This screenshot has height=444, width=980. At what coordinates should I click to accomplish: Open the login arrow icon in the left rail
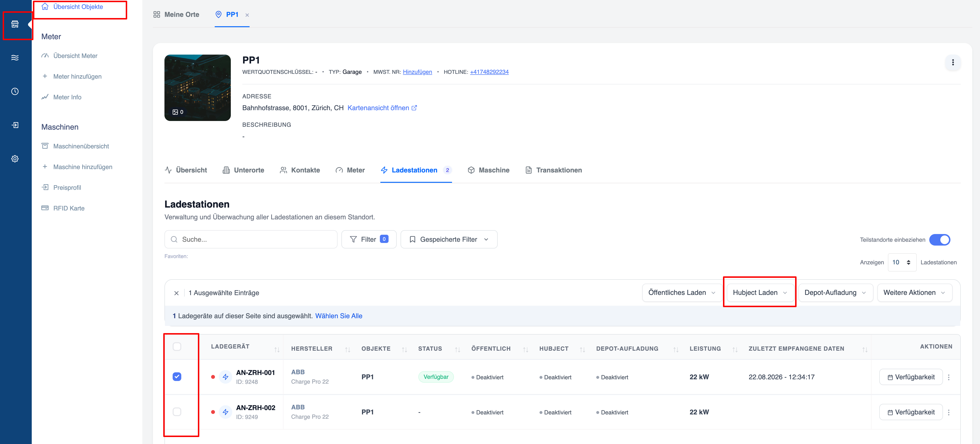click(15, 125)
